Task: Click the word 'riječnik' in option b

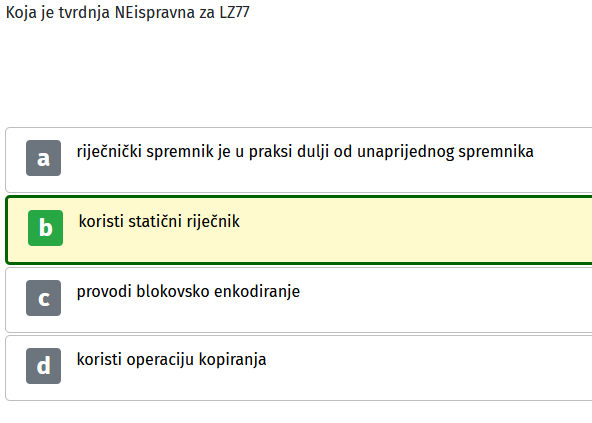Action: tap(213, 221)
